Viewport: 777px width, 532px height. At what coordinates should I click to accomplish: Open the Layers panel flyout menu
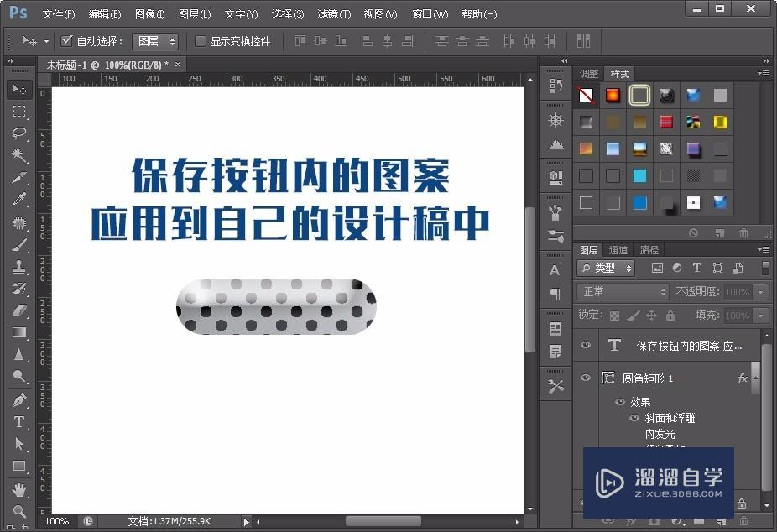(x=764, y=250)
